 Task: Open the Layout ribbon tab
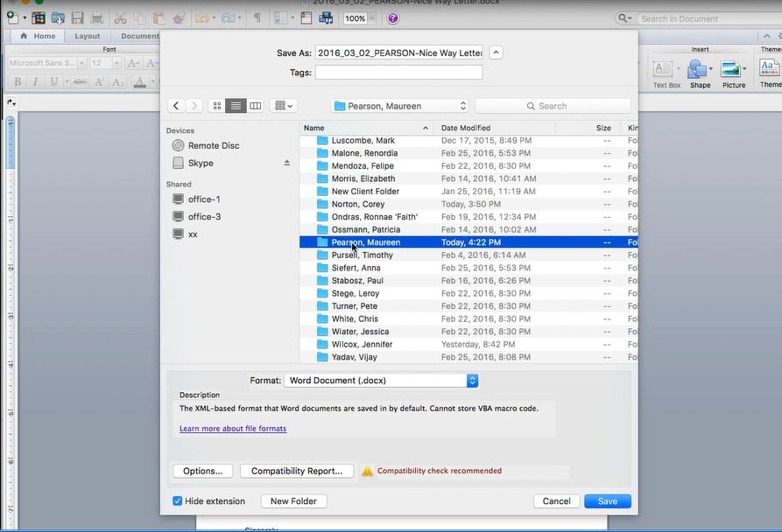(x=87, y=36)
